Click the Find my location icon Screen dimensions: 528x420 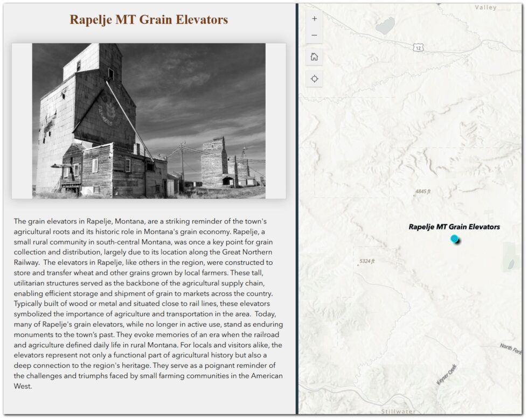[x=314, y=79]
